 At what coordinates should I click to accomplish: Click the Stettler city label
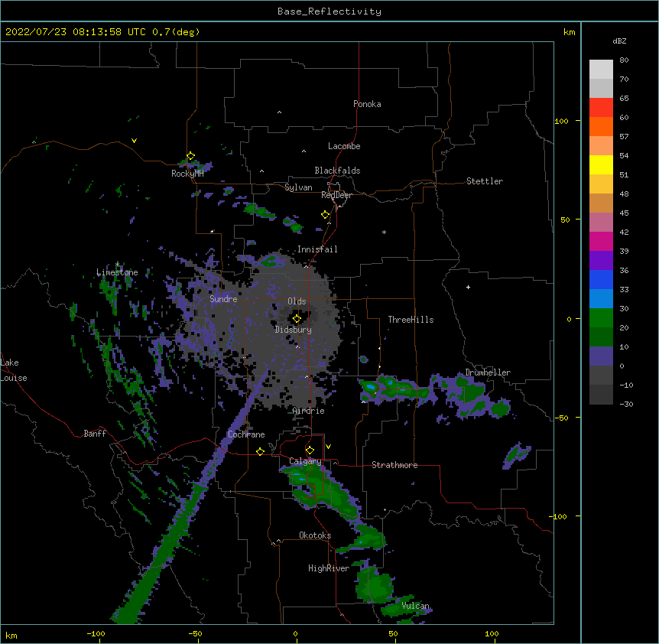[x=485, y=181]
